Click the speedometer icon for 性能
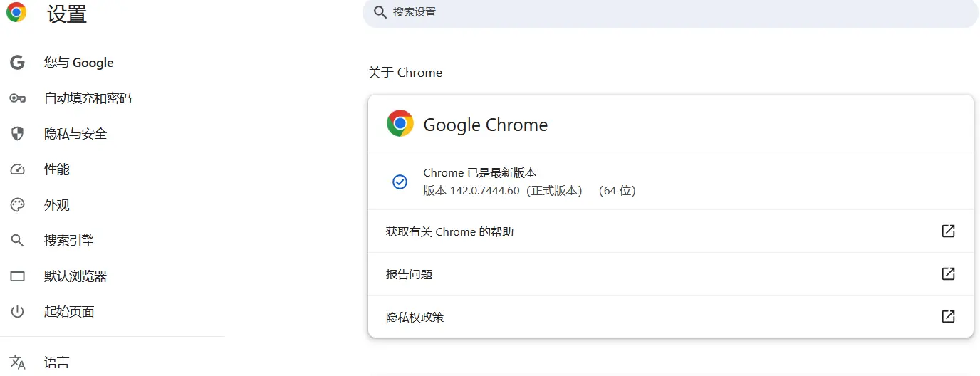 18,169
